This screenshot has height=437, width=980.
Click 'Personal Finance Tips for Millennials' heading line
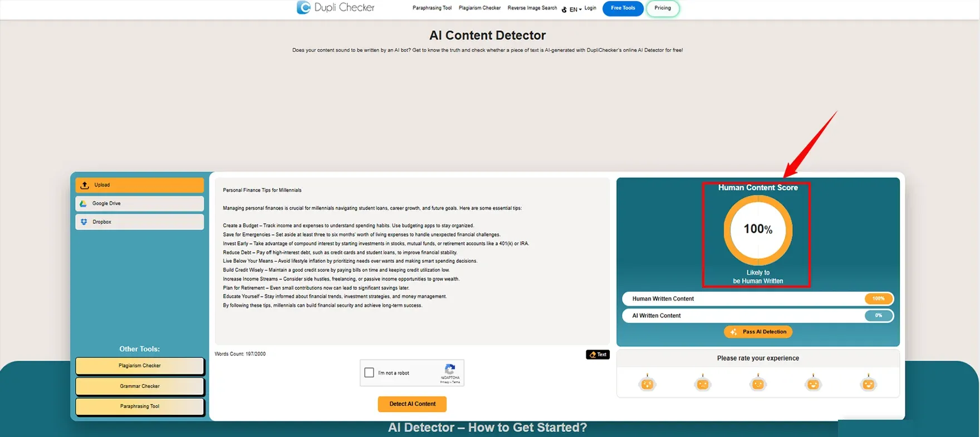pyautogui.click(x=262, y=190)
